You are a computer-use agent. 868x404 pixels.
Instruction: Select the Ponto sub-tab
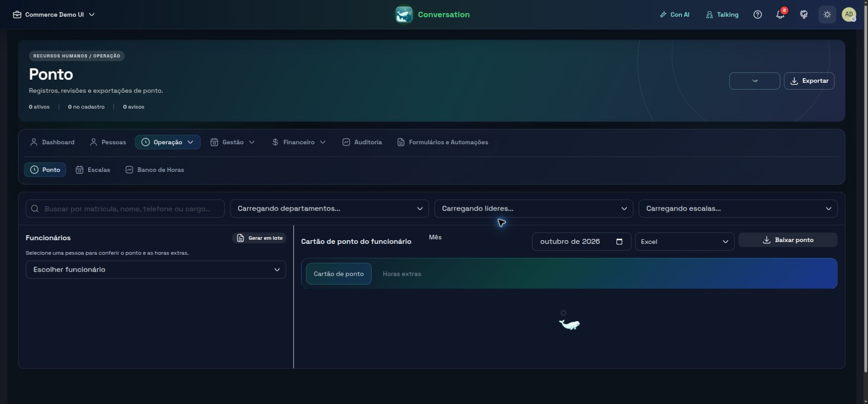coord(45,170)
